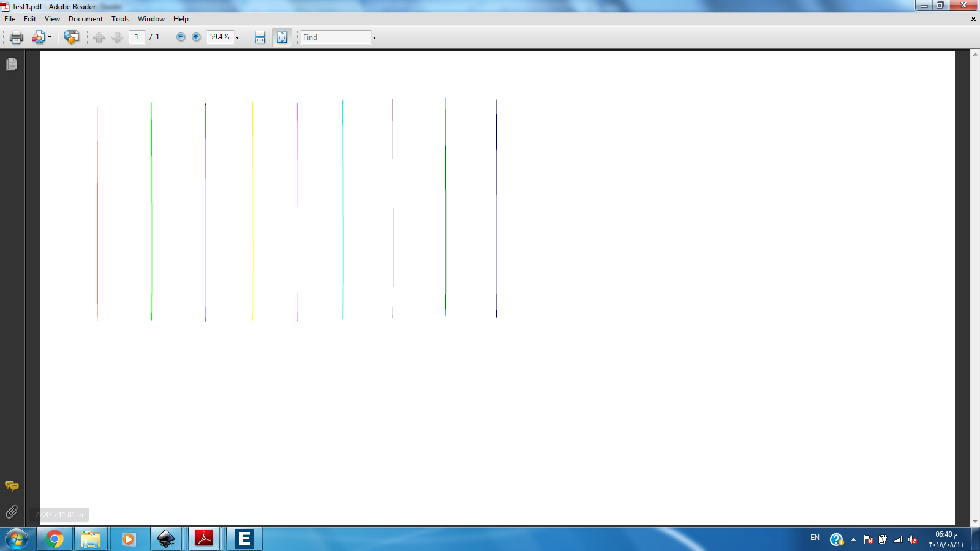
Task: Click the help question mark tray icon
Action: coord(836,539)
